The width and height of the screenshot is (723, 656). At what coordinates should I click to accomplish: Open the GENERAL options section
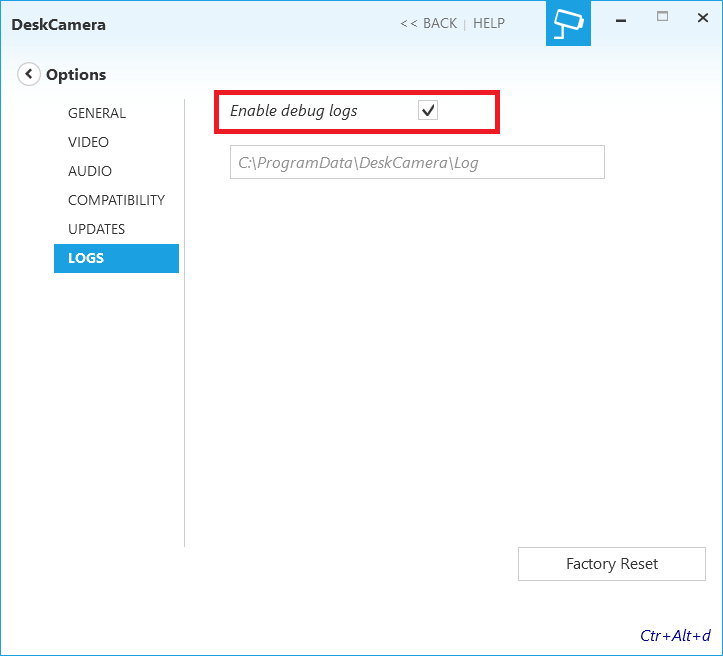pyautogui.click(x=97, y=113)
